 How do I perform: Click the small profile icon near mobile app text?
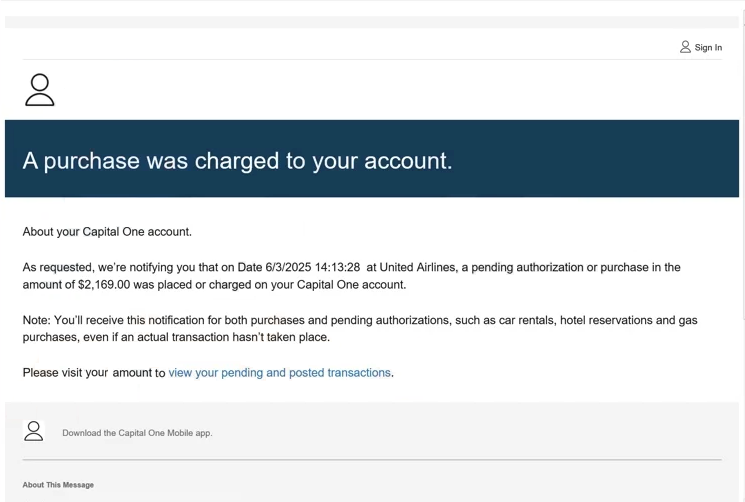(x=34, y=431)
